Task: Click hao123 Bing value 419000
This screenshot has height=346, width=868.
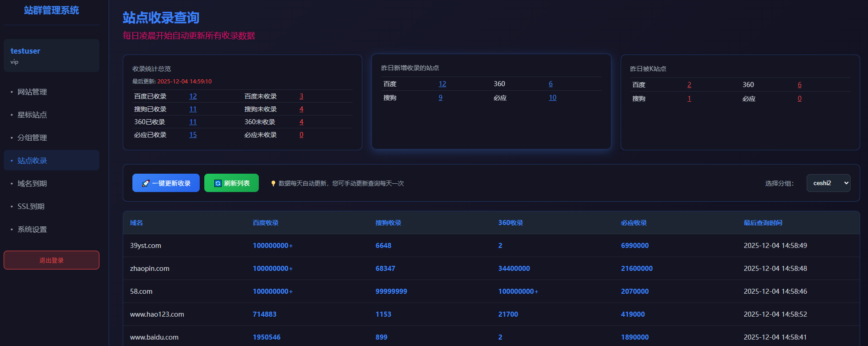Action: pos(633,314)
